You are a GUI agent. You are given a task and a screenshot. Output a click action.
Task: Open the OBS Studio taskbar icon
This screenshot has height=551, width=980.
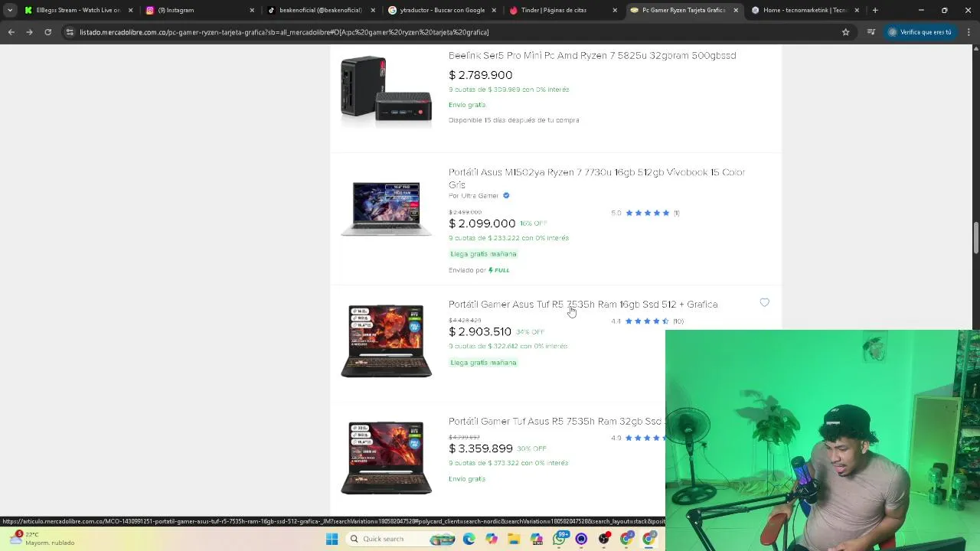[x=603, y=539]
